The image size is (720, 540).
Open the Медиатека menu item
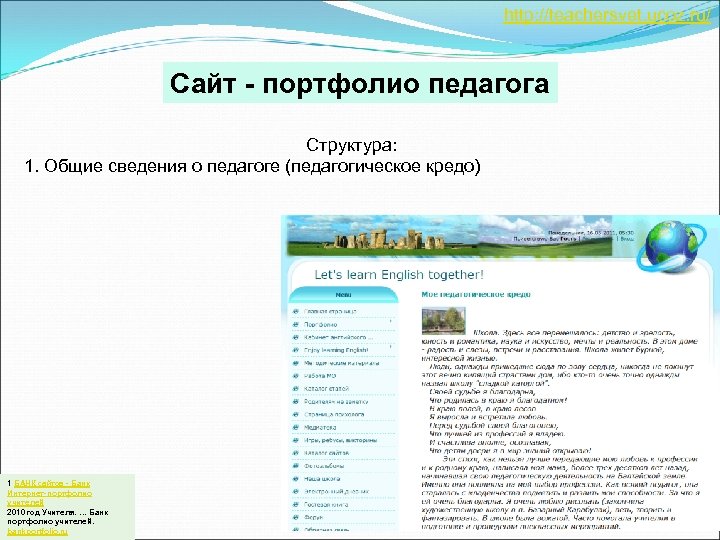pyautogui.click(x=320, y=427)
